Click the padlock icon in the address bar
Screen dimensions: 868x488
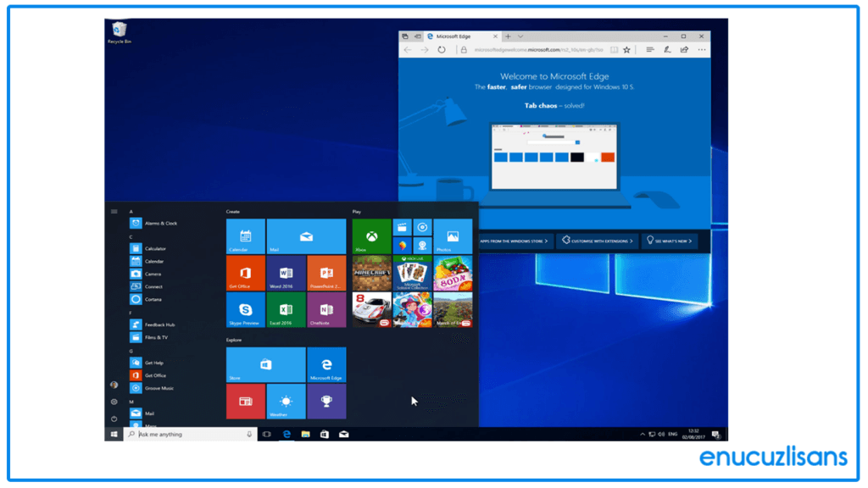(464, 49)
